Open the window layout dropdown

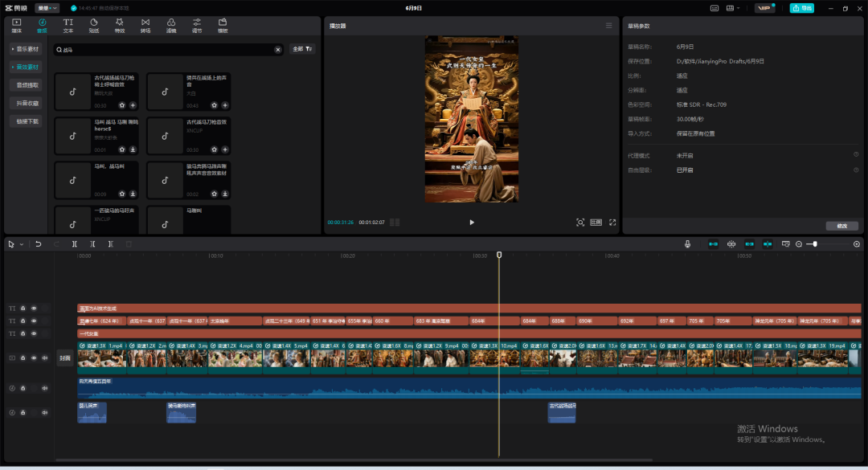(733, 8)
